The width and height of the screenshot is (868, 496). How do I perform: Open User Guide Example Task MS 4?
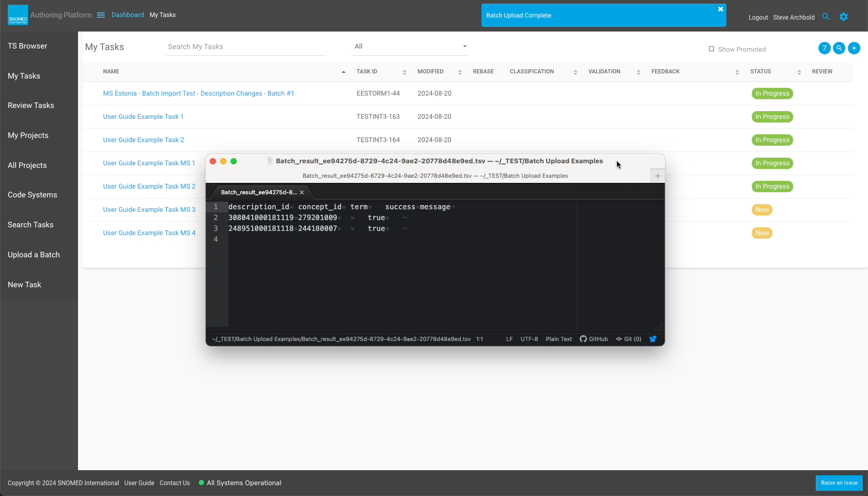tap(149, 233)
